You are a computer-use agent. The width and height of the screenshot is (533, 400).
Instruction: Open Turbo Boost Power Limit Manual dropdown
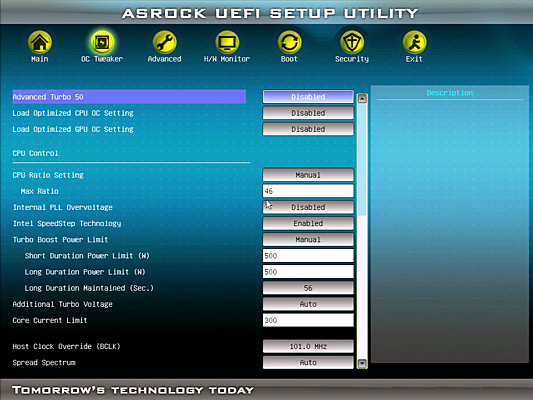tap(308, 240)
